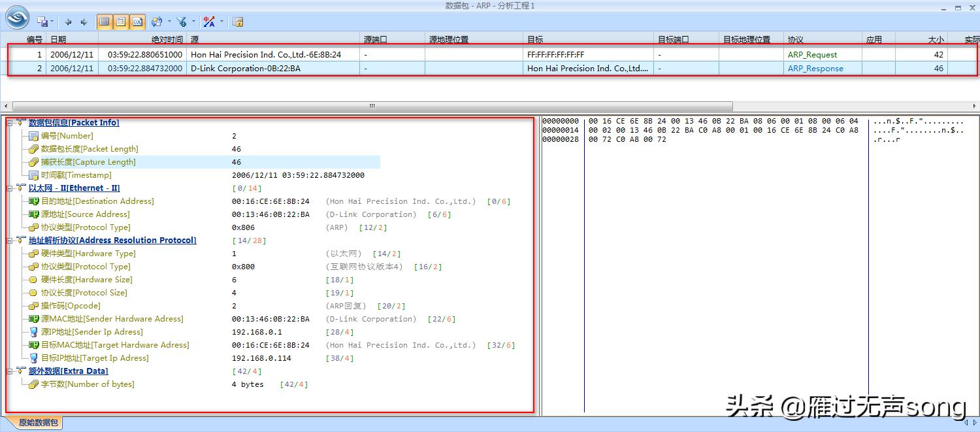Click the 源端口 column header
This screenshot has height=432, width=980.
[392, 39]
